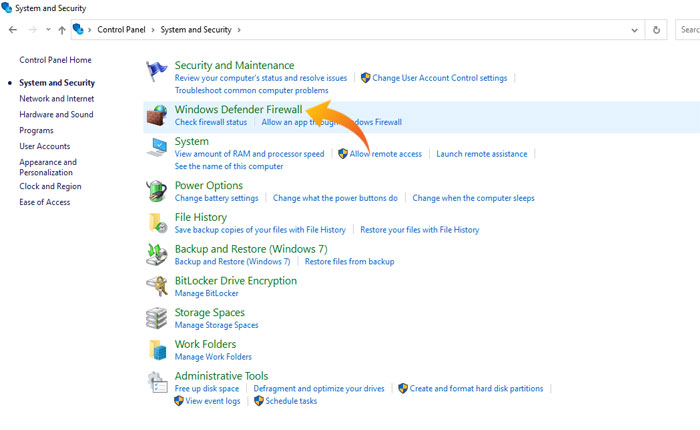This screenshot has width=700, height=430.
Task: Open the Hardware and Sound category
Action: [x=56, y=115]
